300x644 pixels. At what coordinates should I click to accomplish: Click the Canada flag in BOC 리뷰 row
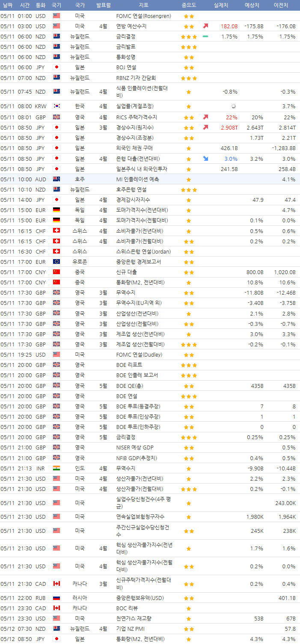[x=56, y=608]
